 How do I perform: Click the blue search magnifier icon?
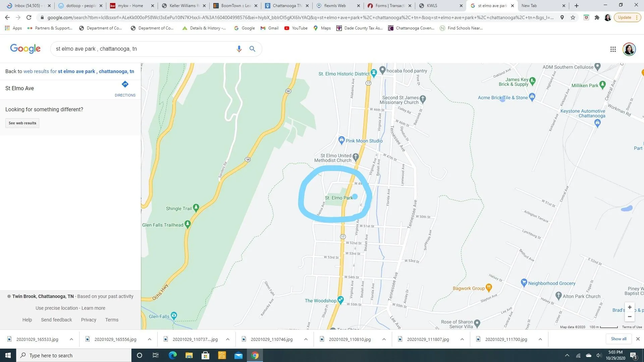pyautogui.click(x=253, y=49)
